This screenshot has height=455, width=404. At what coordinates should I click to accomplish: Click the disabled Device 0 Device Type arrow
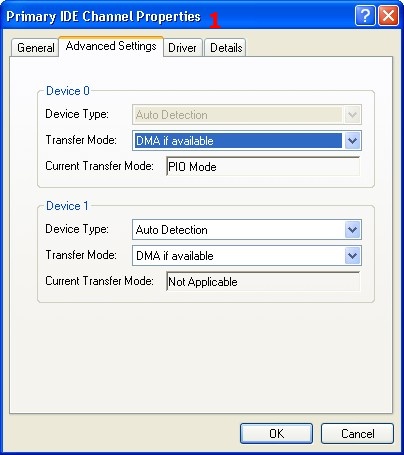[x=352, y=115]
